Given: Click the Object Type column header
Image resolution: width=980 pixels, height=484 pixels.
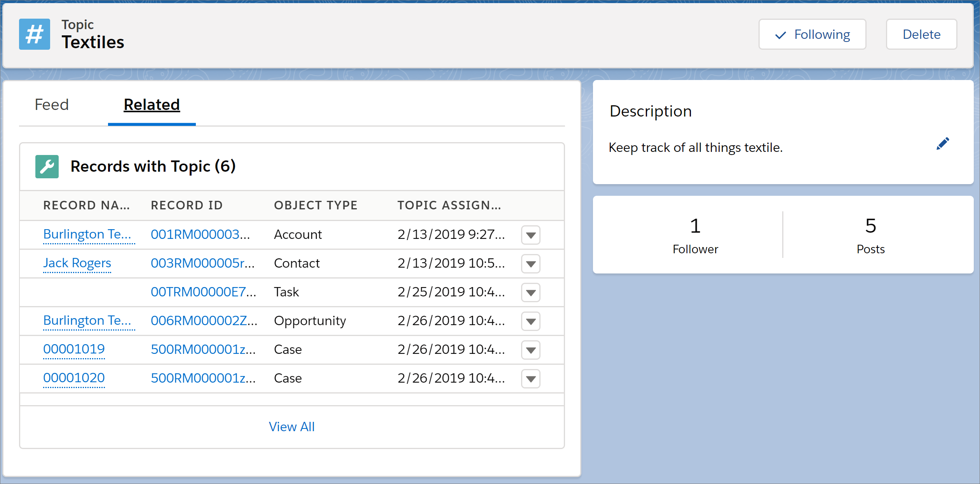Looking at the screenshot, I should tap(316, 205).
